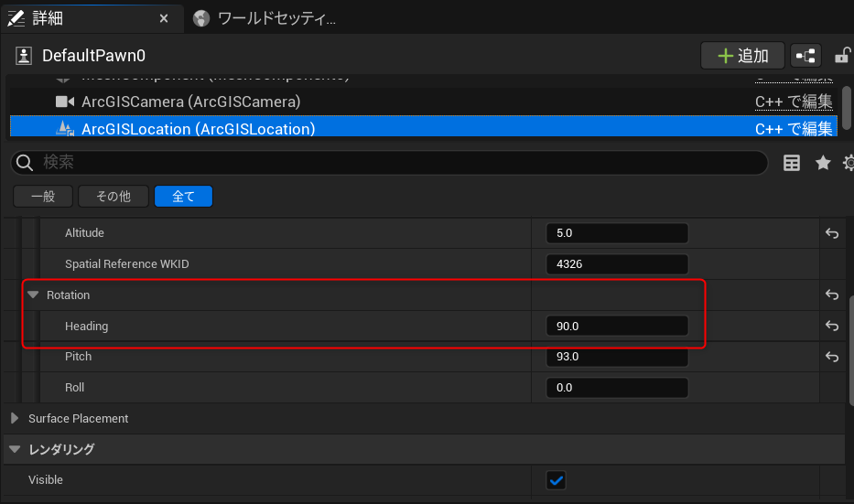Viewport: 854px width, 504px height.
Task: Collapse the Rotation section
Action: click(33, 295)
